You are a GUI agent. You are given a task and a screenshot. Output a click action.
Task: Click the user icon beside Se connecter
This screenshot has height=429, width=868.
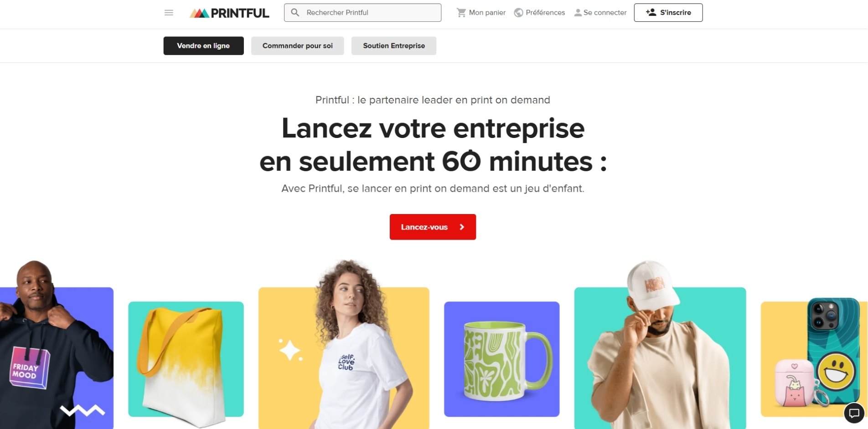click(578, 13)
